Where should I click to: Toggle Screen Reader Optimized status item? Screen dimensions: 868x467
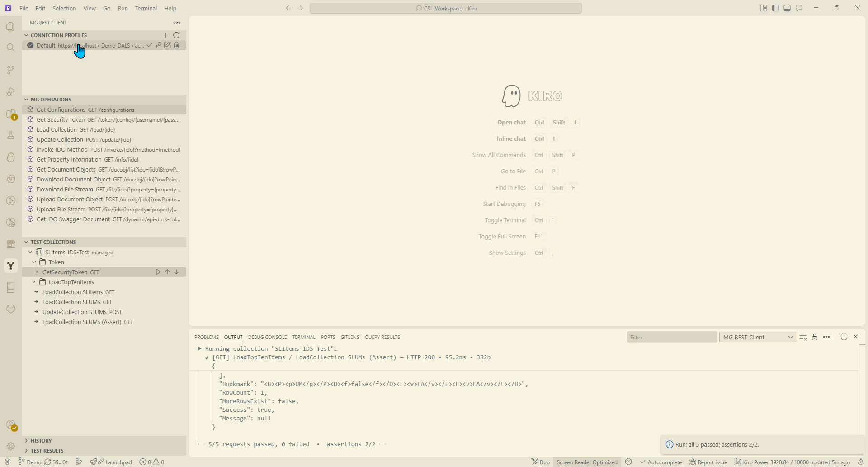(x=587, y=462)
